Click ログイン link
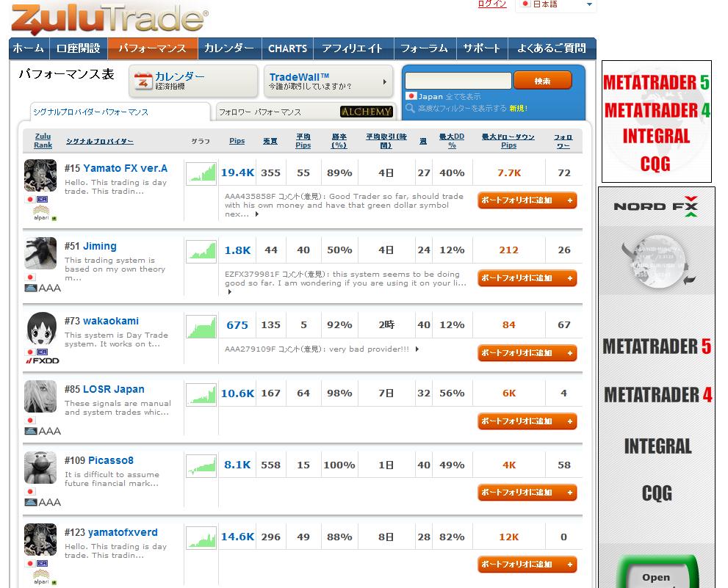The height and width of the screenshot is (588, 728). coord(492,4)
